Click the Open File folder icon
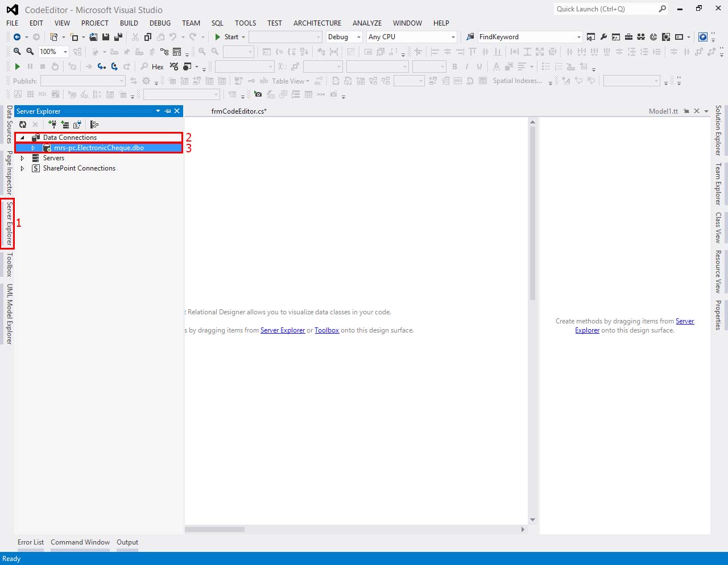The height and width of the screenshot is (565, 728). tap(93, 37)
